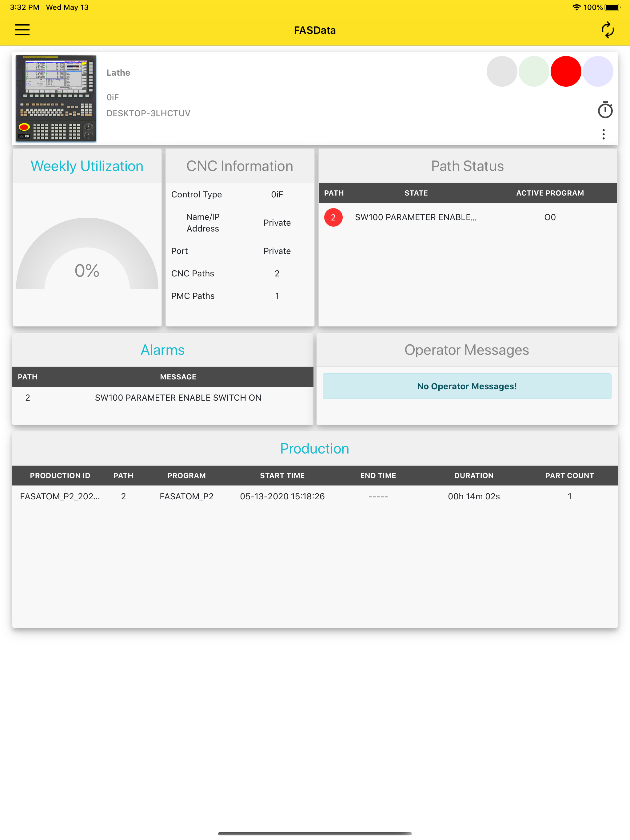630x840 pixels.
Task: Open the Weekly Utilization header
Action: coord(87,166)
